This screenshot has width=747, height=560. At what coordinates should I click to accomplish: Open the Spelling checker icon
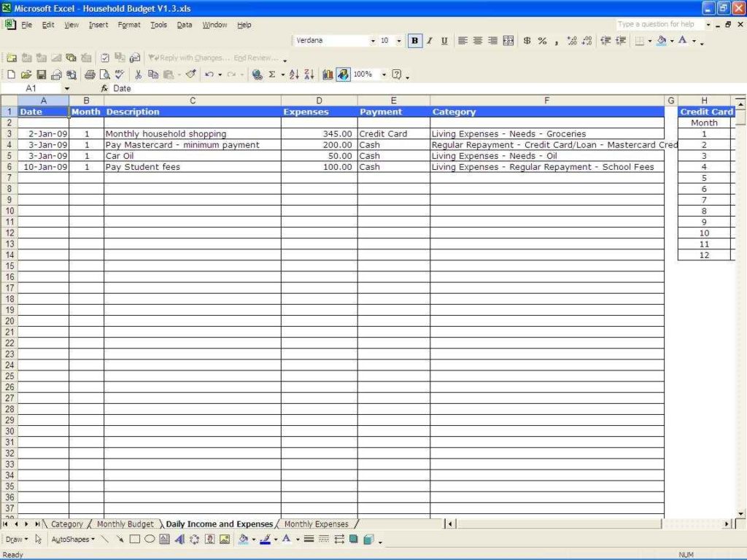click(x=117, y=74)
